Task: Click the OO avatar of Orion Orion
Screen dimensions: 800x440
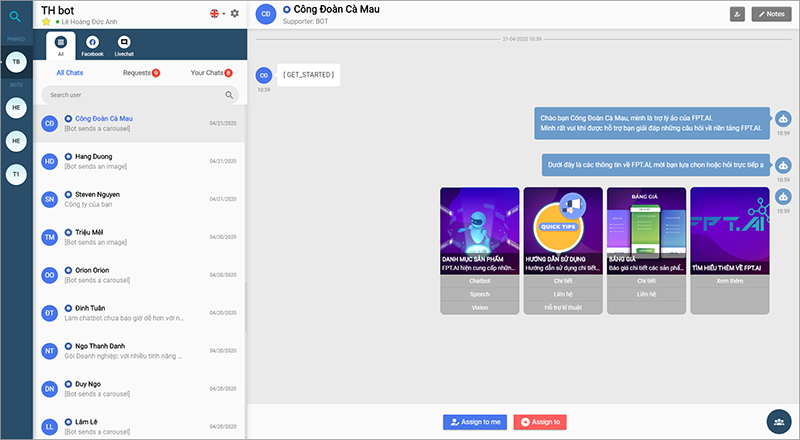Action: 49,275
